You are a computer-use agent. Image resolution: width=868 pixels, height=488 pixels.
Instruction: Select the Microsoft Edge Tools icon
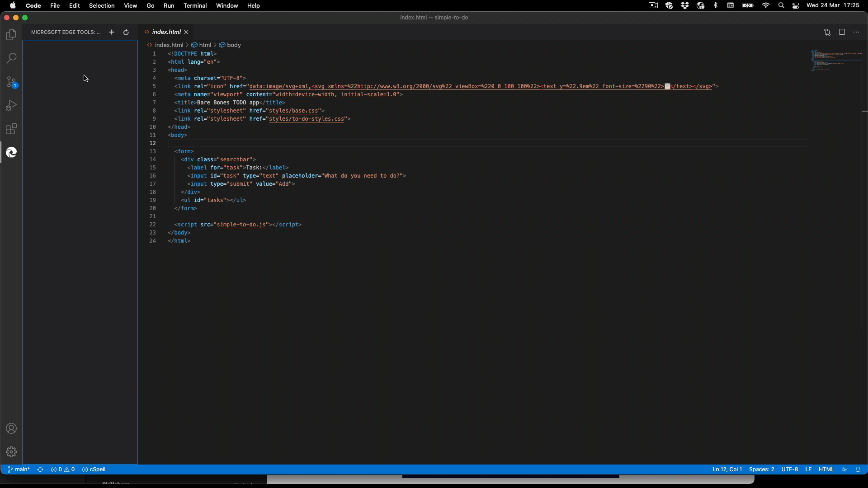click(11, 153)
